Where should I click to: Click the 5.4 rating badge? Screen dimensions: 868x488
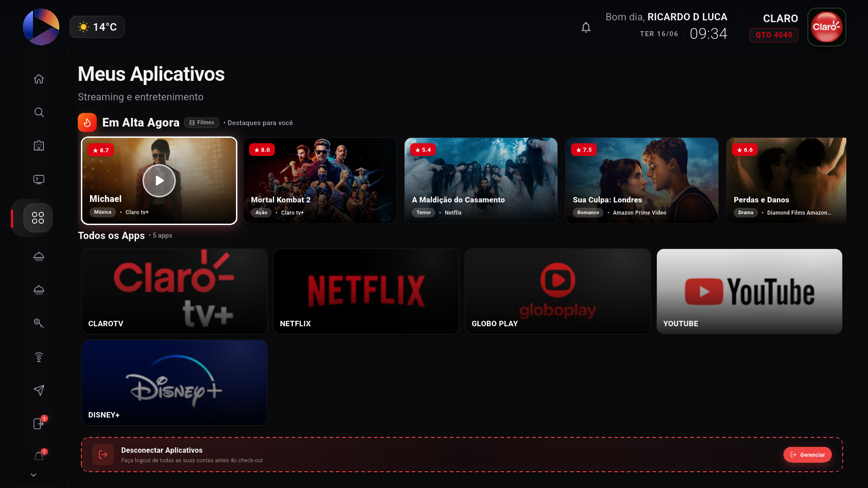[423, 150]
